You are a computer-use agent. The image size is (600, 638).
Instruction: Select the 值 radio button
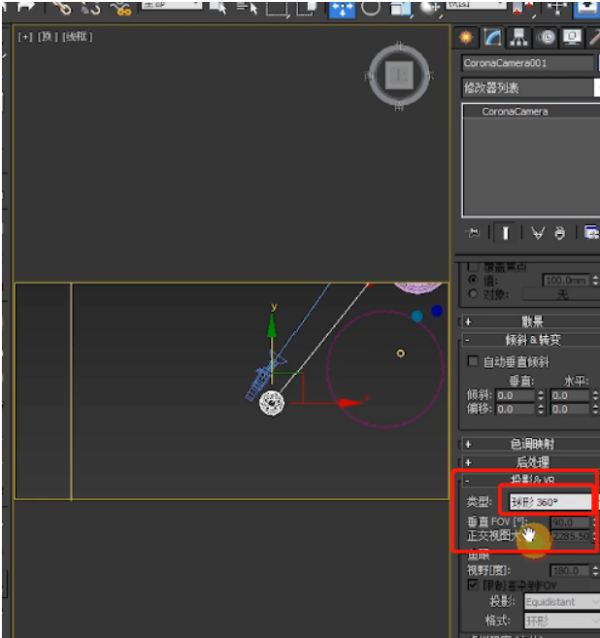coord(473,280)
